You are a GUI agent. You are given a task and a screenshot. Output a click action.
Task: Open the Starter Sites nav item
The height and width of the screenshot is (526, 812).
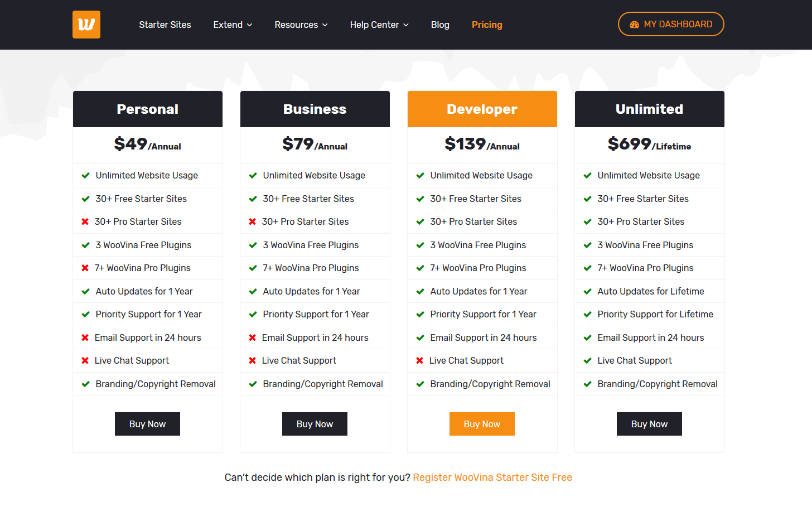click(x=165, y=25)
